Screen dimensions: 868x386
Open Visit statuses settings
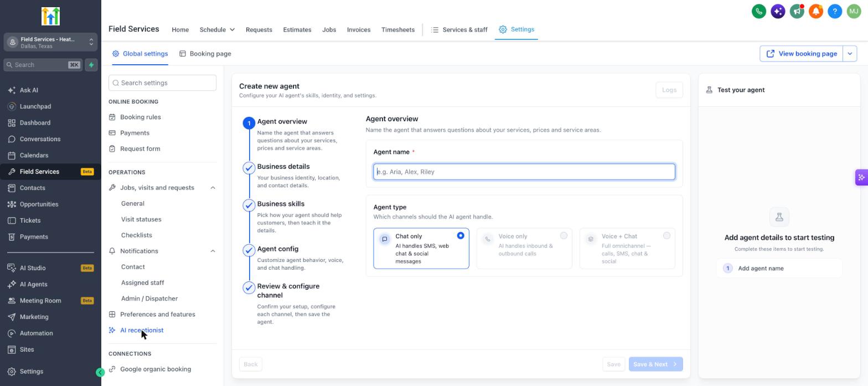tap(141, 220)
